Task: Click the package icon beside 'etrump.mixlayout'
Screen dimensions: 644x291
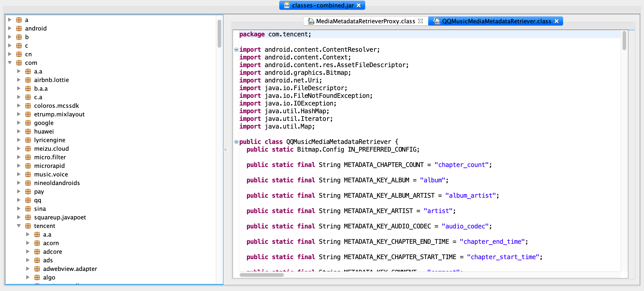Action: click(28, 114)
